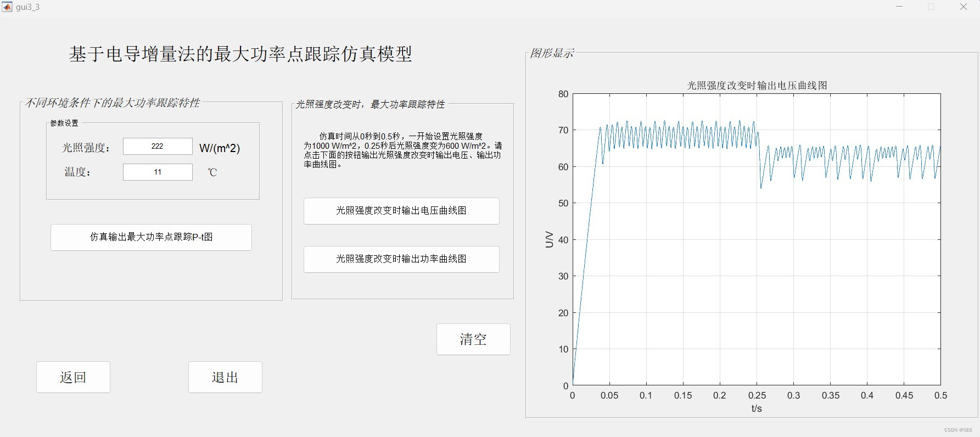The image size is (980, 437).
Task: Click the W/(m^2) unit label
Action: tap(220, 148)
